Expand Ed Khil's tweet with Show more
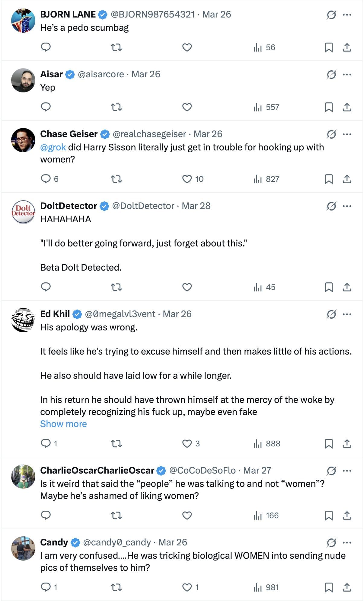Screen dimensions: 364x601 [63, 424]
